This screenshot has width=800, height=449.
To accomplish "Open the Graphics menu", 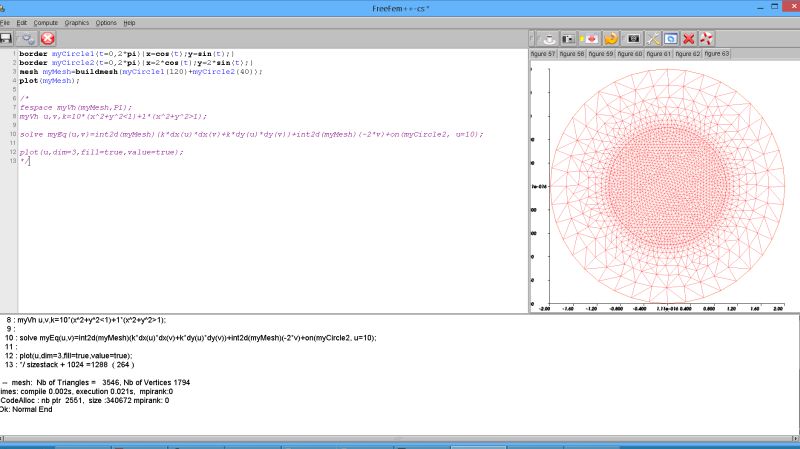I will (x=77, y=23).
